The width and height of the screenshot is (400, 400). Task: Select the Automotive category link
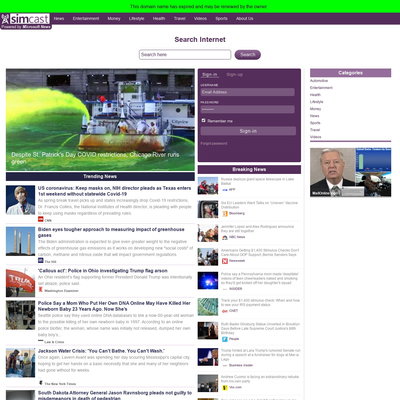[x=319, y=81]
